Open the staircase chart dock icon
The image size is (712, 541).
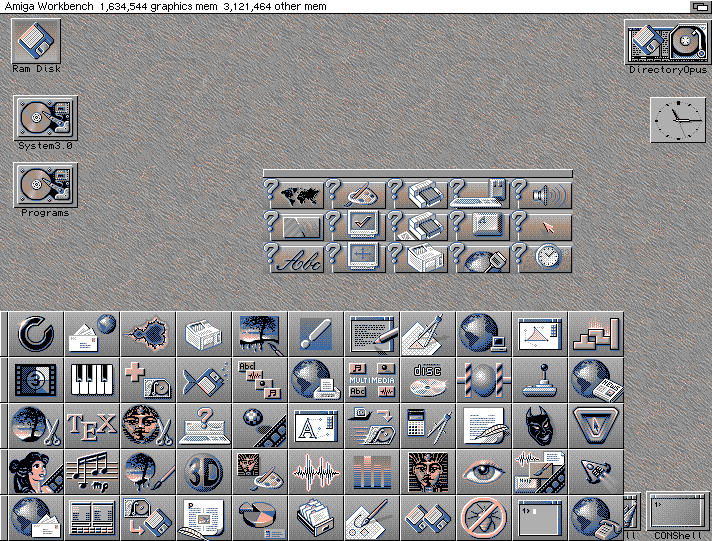pos(596,334)
